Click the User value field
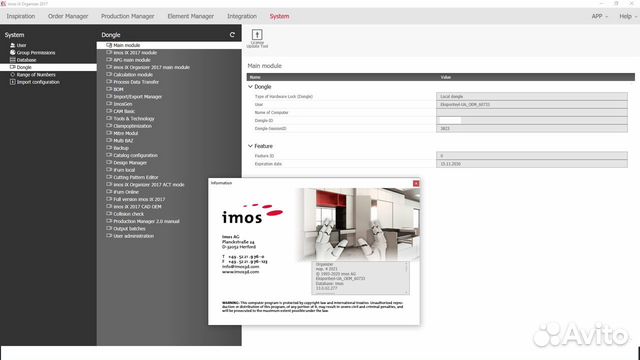This screenshot has height=360, width=640. click(x=532, y=105)
